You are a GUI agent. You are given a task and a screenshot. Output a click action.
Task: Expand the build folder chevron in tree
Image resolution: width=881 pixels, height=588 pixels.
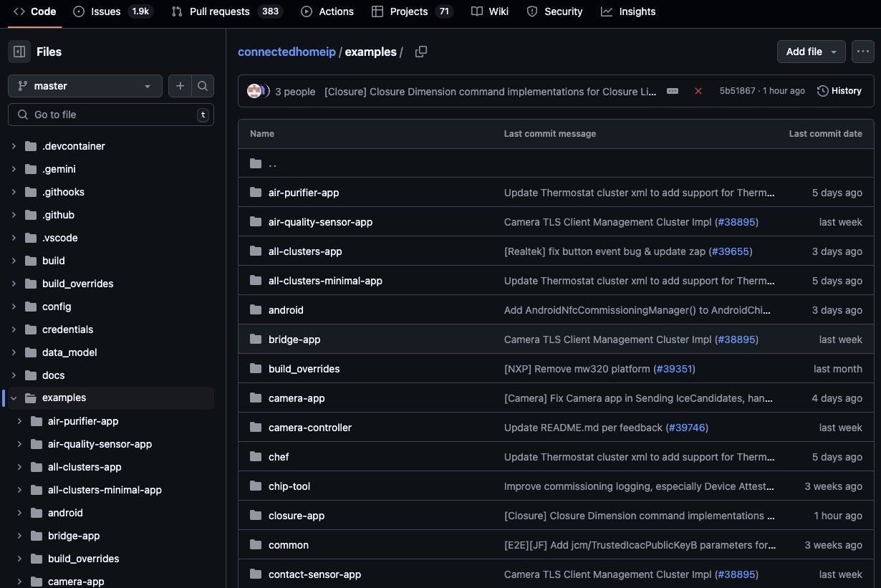pyautogui.click(x=14, y=261)
